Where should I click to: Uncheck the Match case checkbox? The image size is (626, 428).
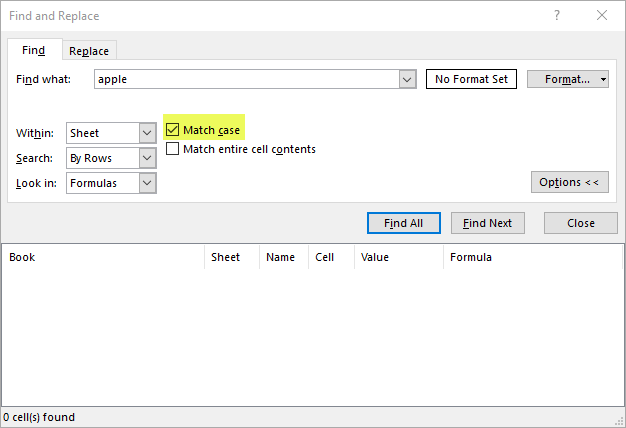[173, 130]
